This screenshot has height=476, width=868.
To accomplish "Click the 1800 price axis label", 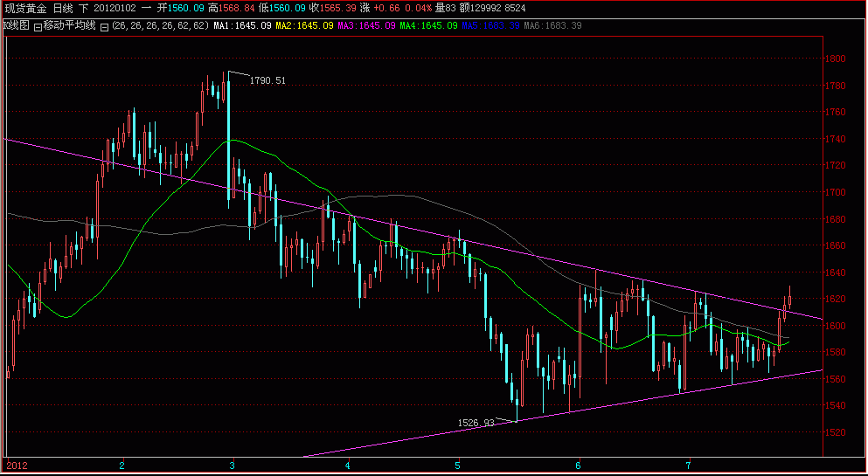I will 836,59.
